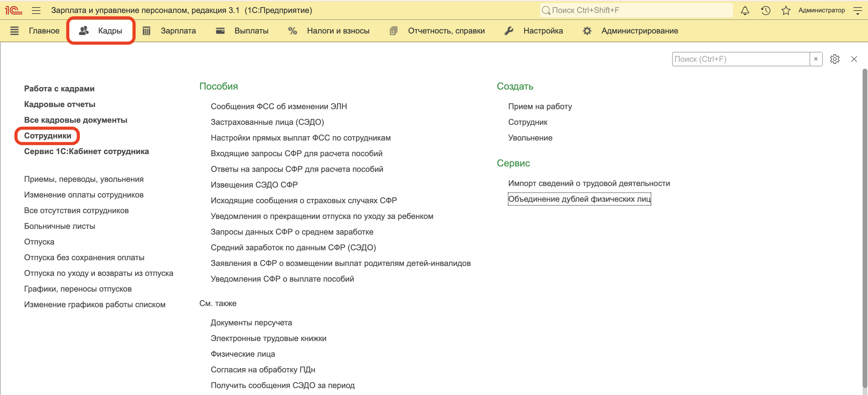868x395 pixels.
Task: Go to the Администрирование section
Action: tap(639, 31)
